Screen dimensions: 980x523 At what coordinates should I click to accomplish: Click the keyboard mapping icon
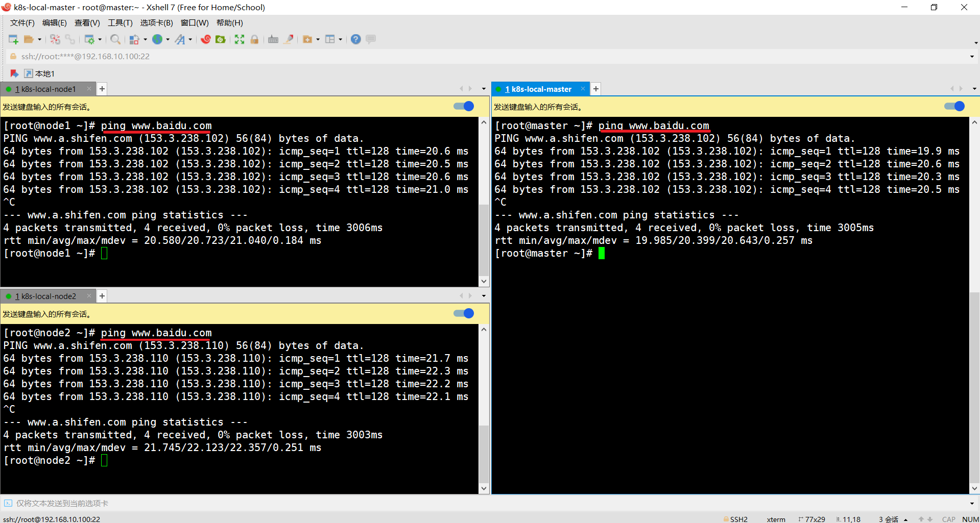pyautogui.click(x=273, y=39)
